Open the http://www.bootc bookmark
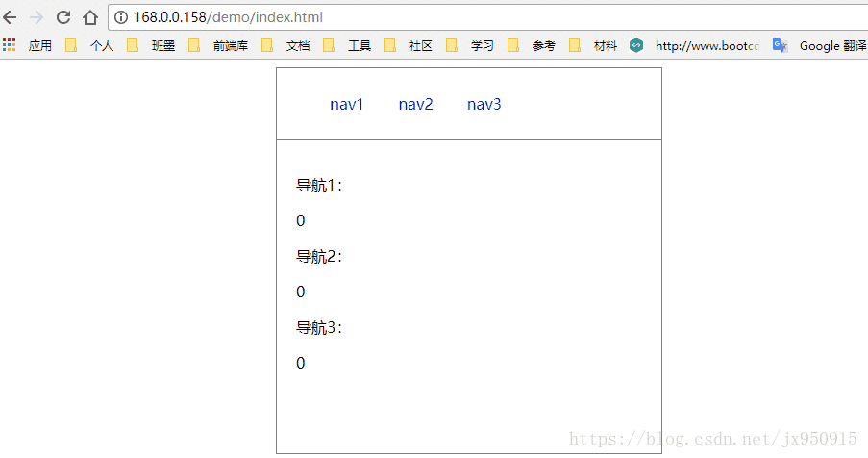The height and width of the screenshot is (458, 868). 695,45
